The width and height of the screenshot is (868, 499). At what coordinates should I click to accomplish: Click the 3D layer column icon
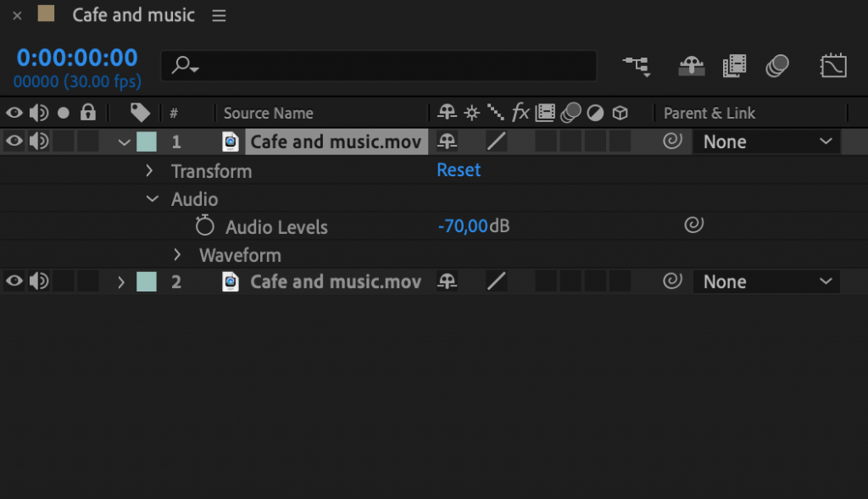click(x=620, y=111)
